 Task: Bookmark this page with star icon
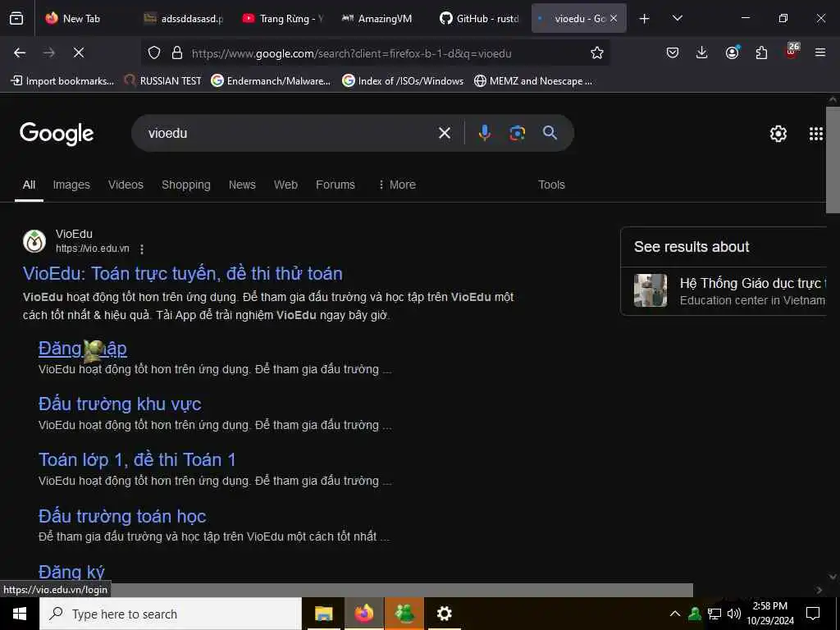597,52
